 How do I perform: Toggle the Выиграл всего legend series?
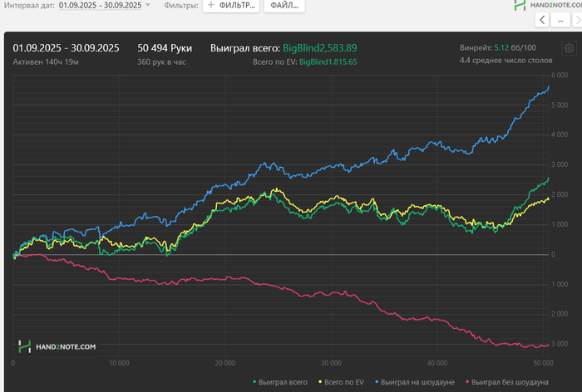280,382
